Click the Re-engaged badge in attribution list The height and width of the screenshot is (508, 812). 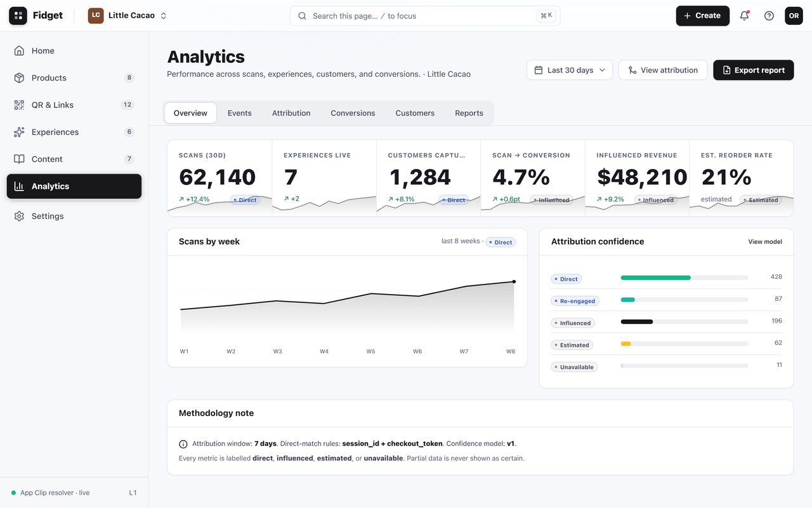tap(575, 301)
